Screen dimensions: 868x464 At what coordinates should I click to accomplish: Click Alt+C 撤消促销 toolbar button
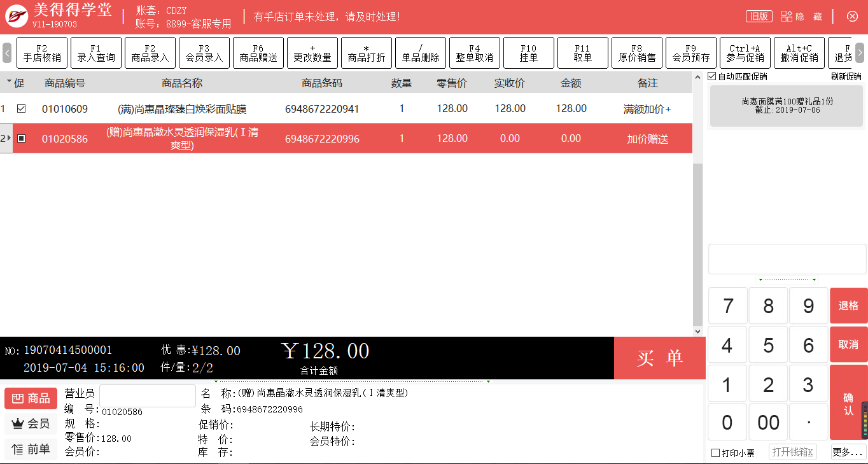(799, 53)
